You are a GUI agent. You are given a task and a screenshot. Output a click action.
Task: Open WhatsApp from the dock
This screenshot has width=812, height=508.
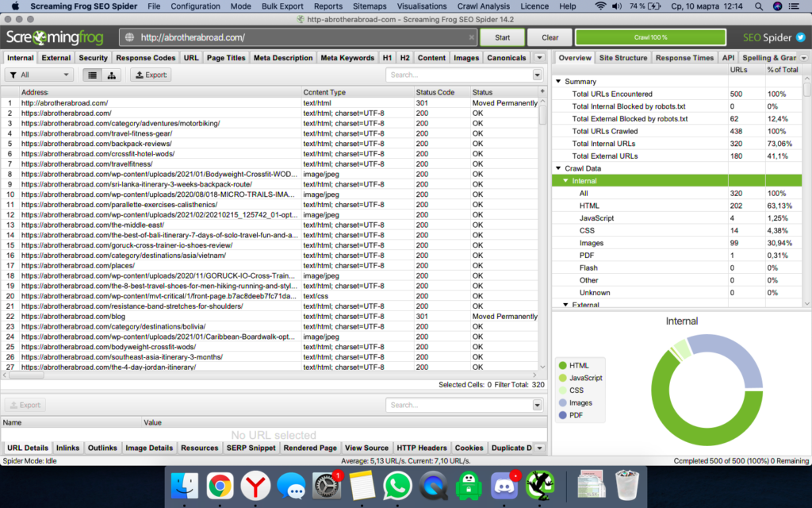click(397, 486)
